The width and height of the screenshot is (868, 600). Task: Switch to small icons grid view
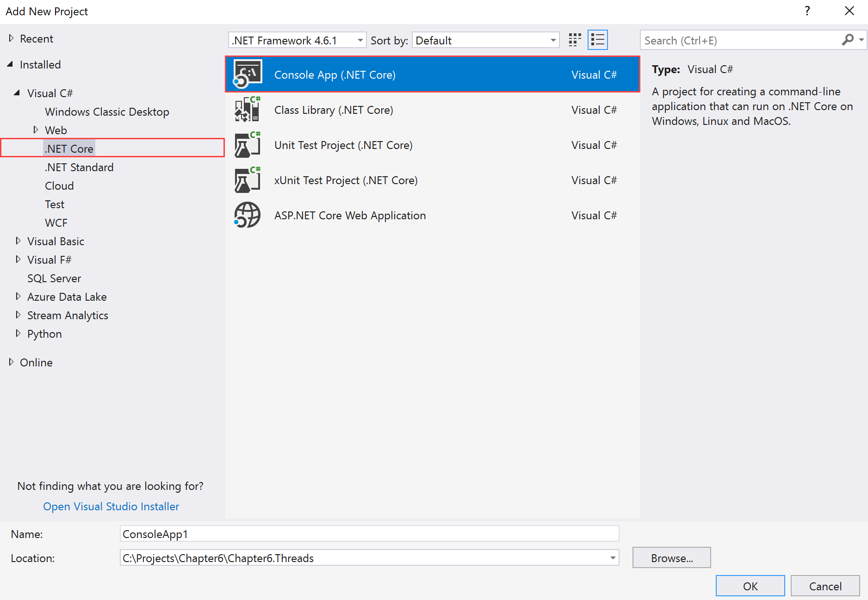click(x=575, y=40)
